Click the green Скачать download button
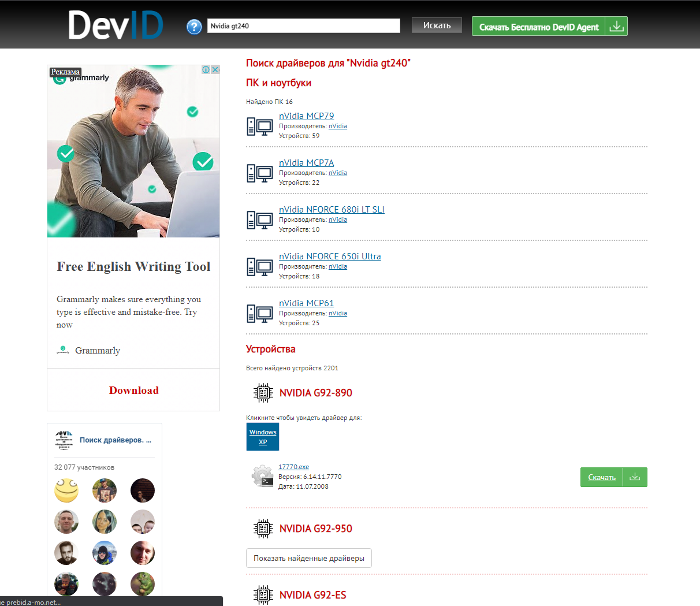The image size is (700, 606). (602, 477)
